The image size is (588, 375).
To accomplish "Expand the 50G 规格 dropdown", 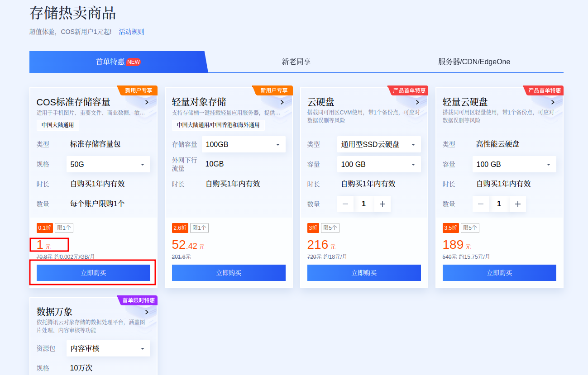I will 108,164.
